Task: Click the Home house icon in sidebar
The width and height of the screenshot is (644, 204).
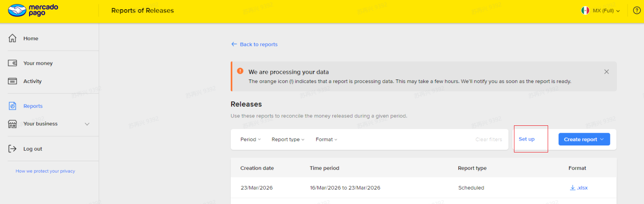Action: point(12,38)
